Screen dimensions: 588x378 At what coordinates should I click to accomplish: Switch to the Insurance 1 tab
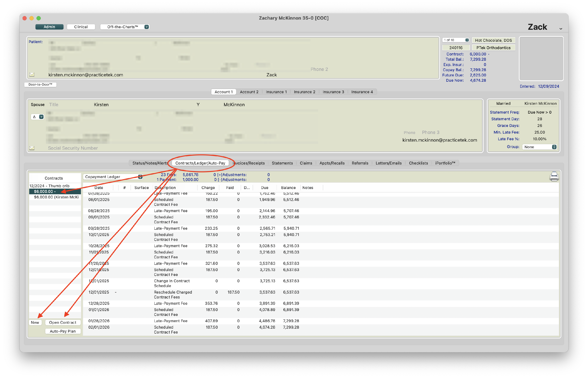point(276,92)
